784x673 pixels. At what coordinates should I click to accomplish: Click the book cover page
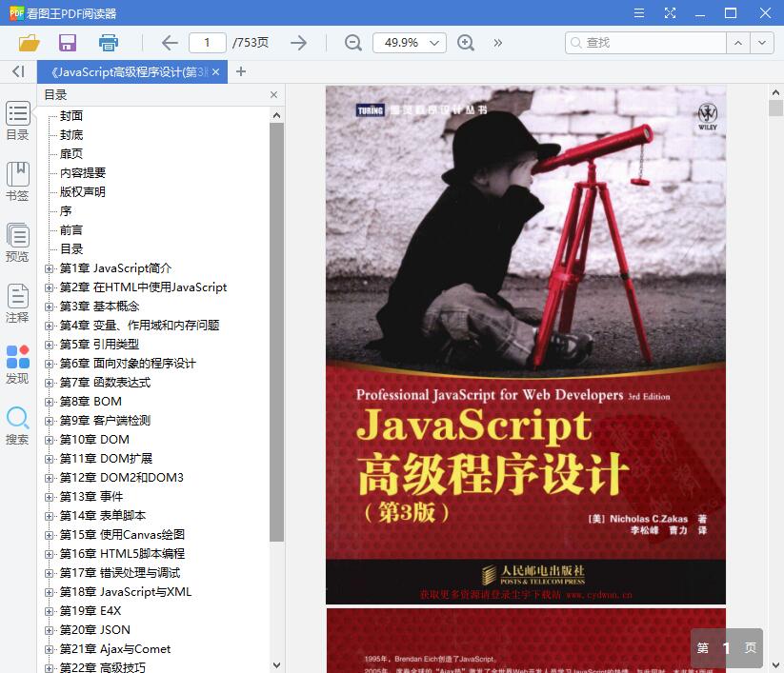coord(526,345)
